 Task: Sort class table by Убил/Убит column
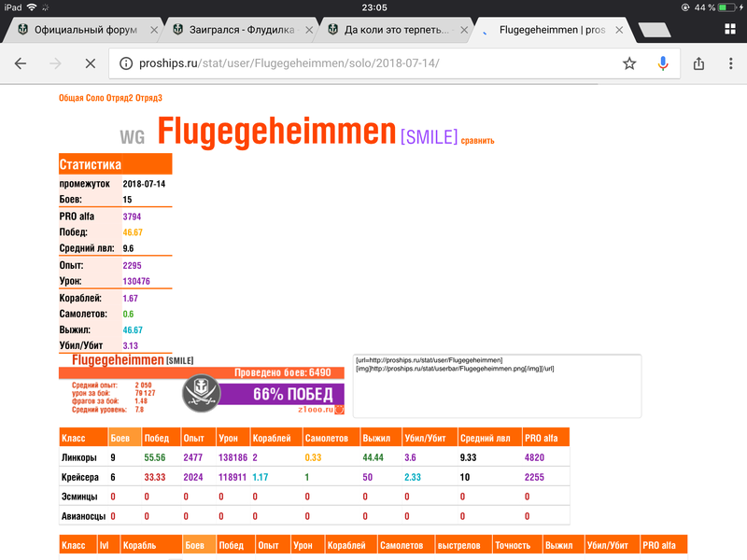pos(430,438)
